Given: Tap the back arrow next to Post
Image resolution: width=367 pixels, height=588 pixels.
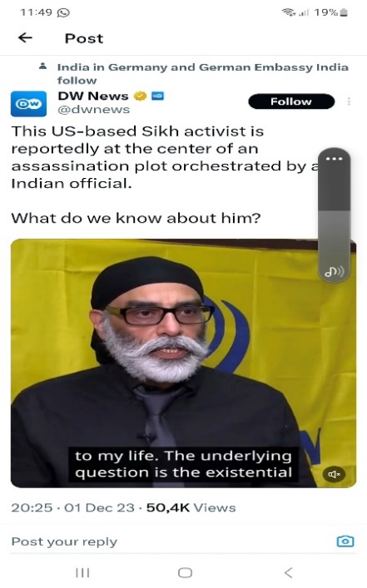Looking at the screenshot, I should [x=25, y=37].
